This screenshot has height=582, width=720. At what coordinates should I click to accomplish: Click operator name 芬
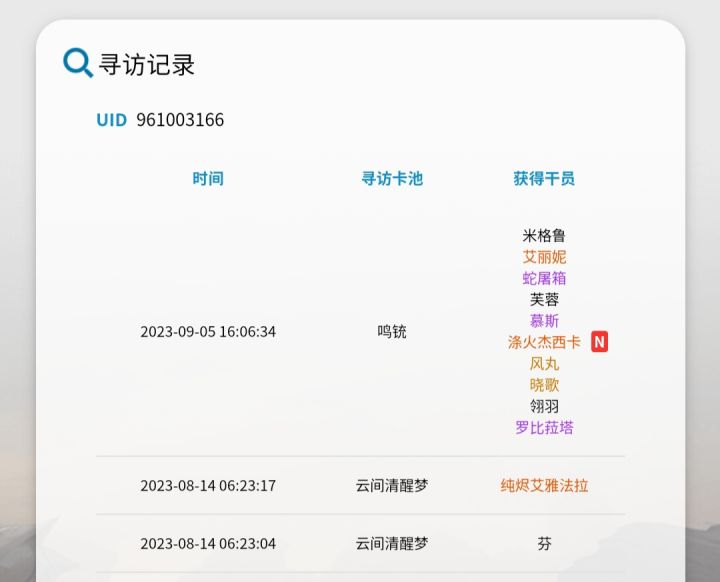click(x=544, y=544)
